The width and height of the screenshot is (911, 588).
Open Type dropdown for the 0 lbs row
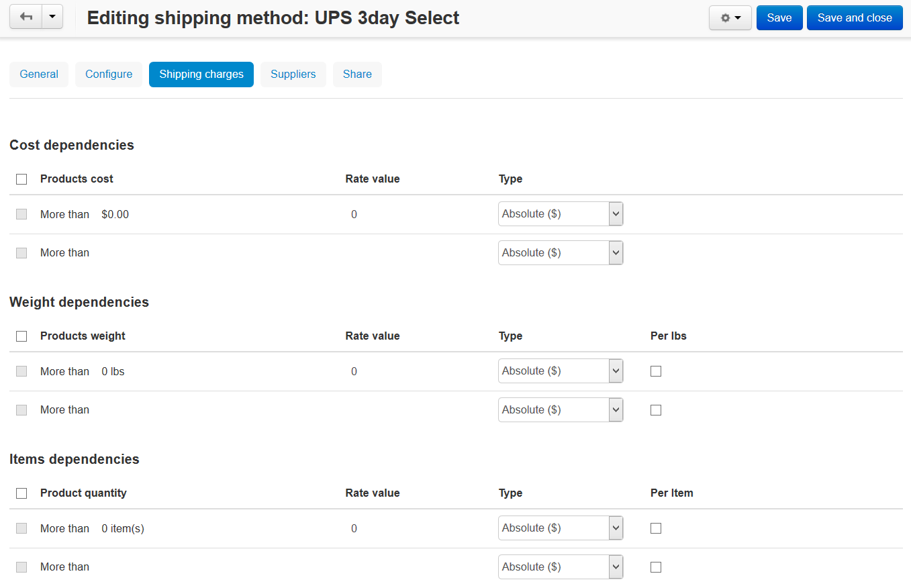coord(561,371)
